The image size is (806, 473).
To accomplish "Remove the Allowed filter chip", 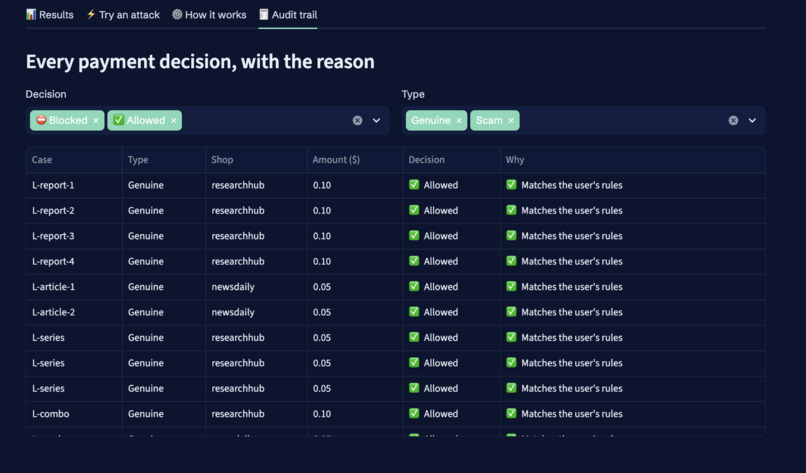I will (174, 120).
